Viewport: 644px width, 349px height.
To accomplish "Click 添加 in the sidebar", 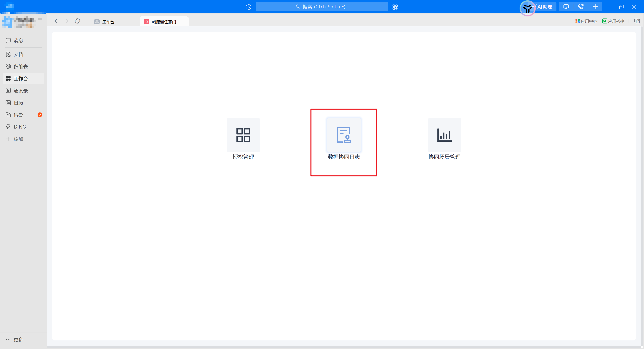I will 23,139.
